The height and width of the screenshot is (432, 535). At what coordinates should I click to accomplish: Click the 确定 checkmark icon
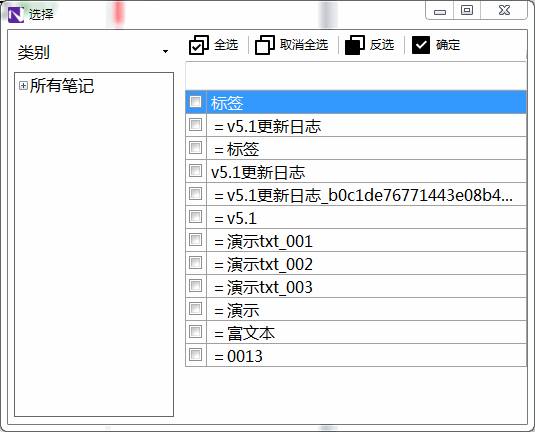point(421,45)
